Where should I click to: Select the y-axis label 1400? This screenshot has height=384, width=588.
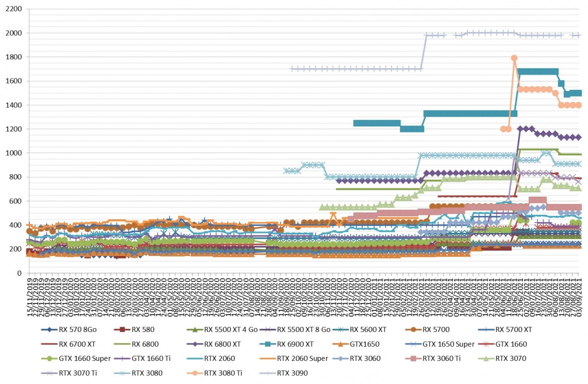(x=14, y=105)
